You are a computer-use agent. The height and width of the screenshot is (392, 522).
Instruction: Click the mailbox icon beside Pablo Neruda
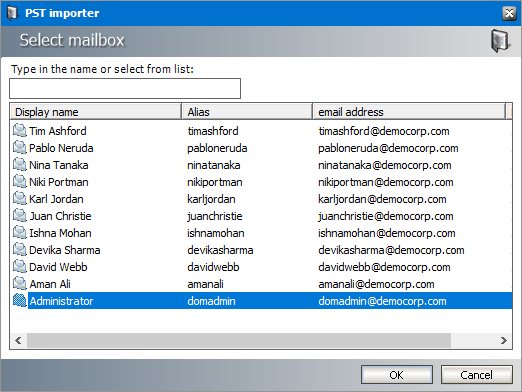(x=20, y=147)
